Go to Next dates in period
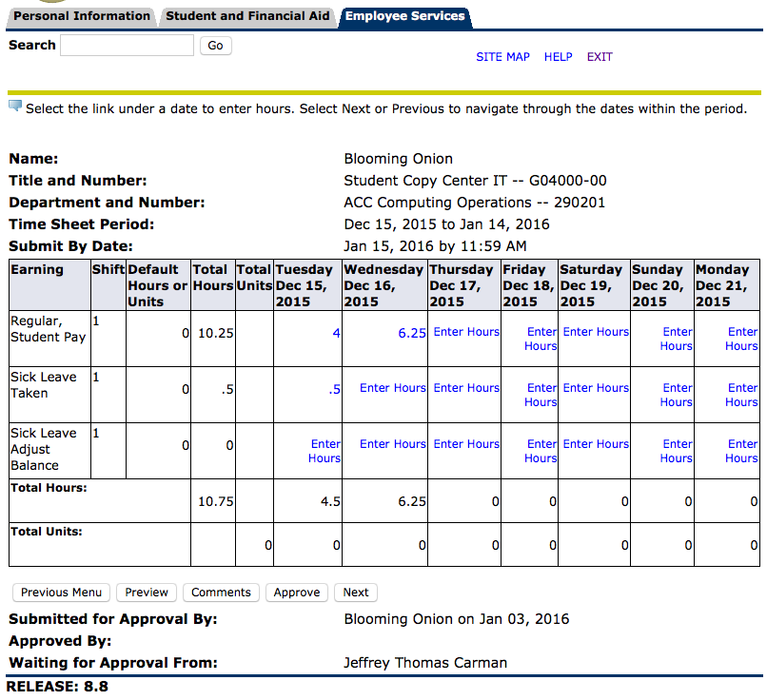The width and height of the screenshot is (767, 700). coord(356,593)
